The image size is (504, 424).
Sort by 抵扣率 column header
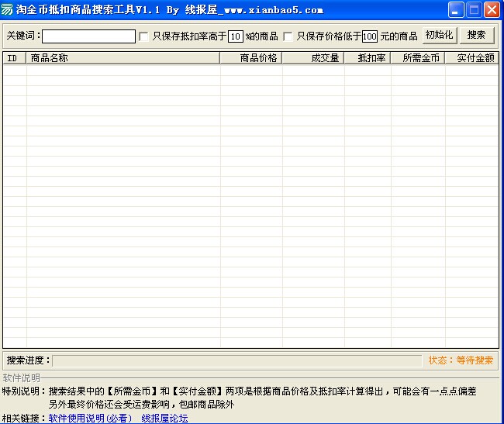point(368,58)
